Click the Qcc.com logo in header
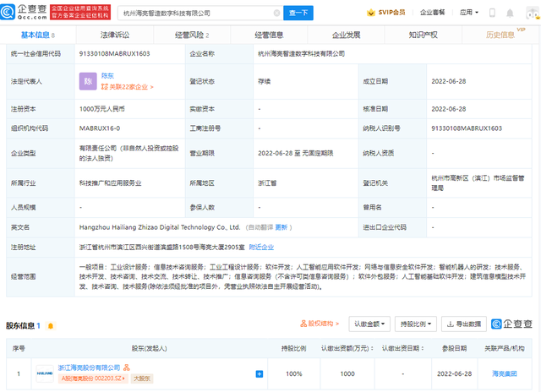541x392 pixels. (x=25, y=12)
